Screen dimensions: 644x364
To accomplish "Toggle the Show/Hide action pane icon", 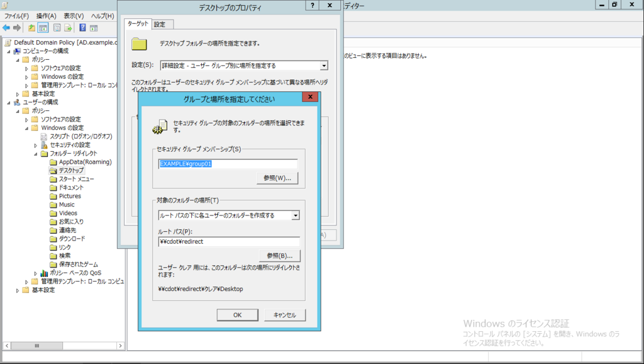I will pos(94,28).
